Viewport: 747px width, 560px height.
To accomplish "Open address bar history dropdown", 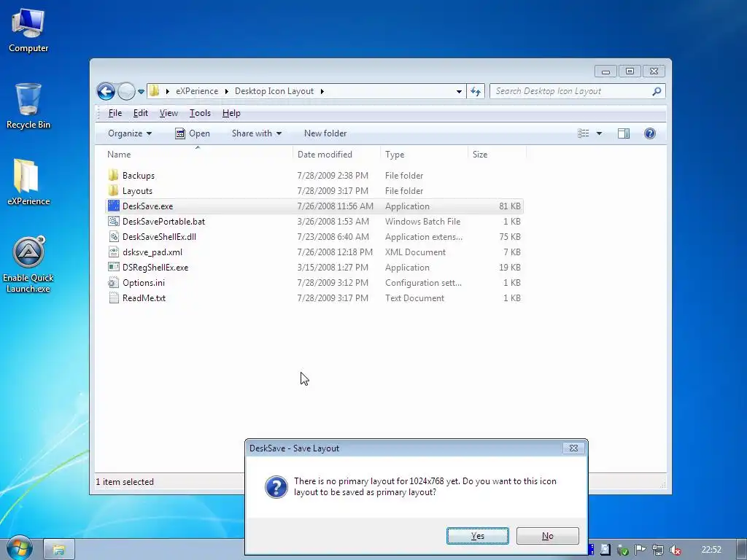I will point(459,91).
